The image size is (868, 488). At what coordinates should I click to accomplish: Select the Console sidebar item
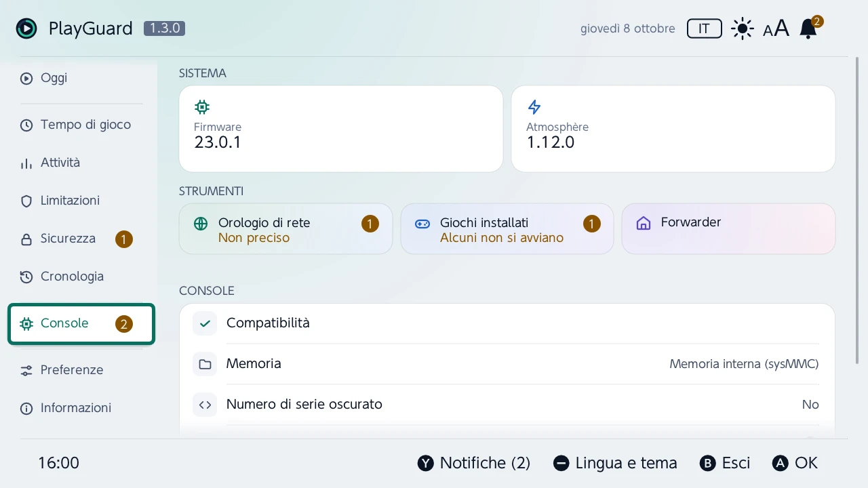tap(81, 324)
